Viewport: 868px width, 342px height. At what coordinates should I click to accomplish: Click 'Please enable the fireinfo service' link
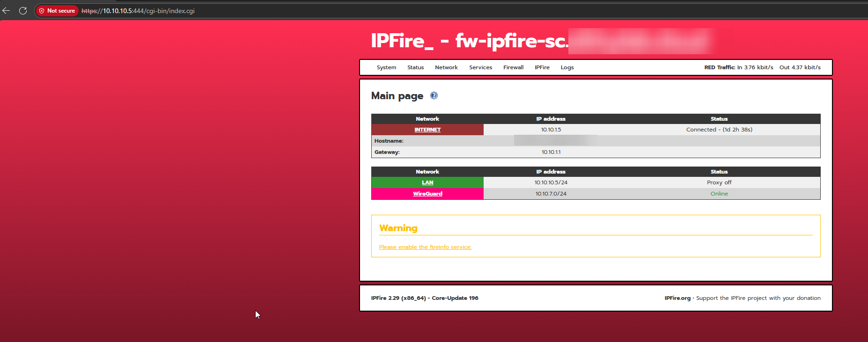425,247
